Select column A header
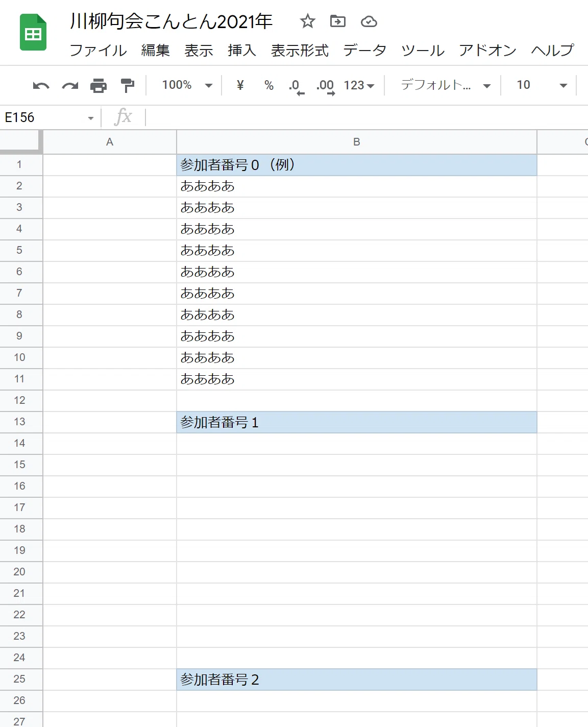The image size is (588, 727). (x=110, y=142)
